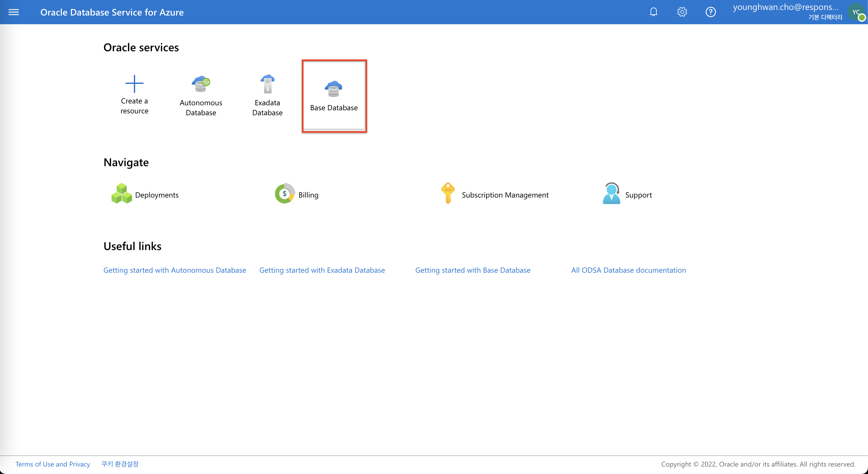Click the Deployments green cubes icon

point(121,194)
